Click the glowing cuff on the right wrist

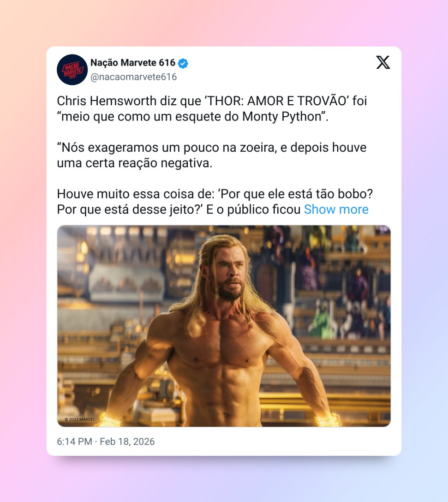coord(328,420)
